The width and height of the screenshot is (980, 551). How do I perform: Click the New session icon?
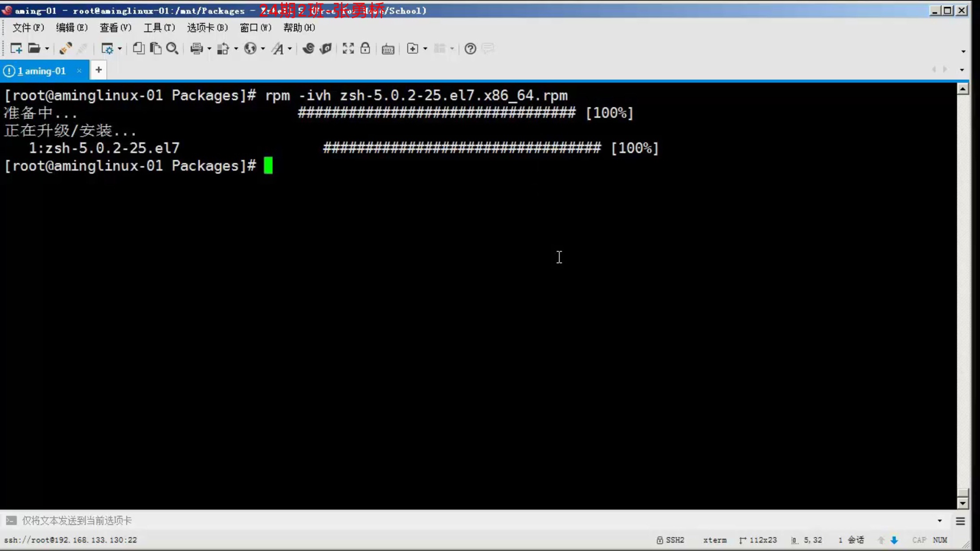click(x=16, y=48)
